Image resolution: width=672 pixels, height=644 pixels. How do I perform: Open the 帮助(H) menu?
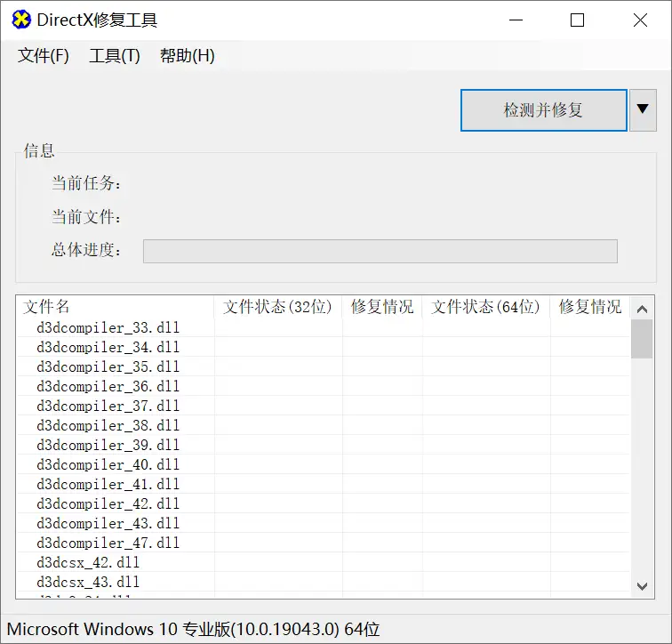[188, 56]
